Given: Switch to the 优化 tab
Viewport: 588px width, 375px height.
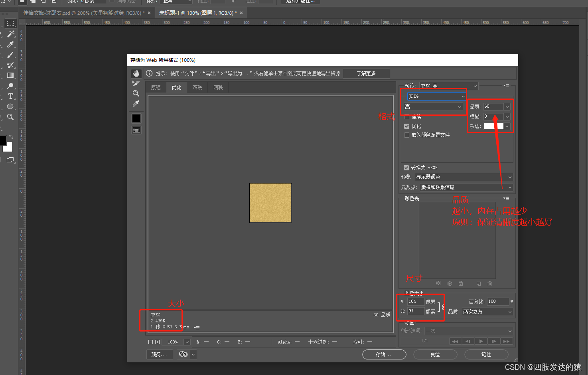Looking at the screenshot, I should 177,87.
